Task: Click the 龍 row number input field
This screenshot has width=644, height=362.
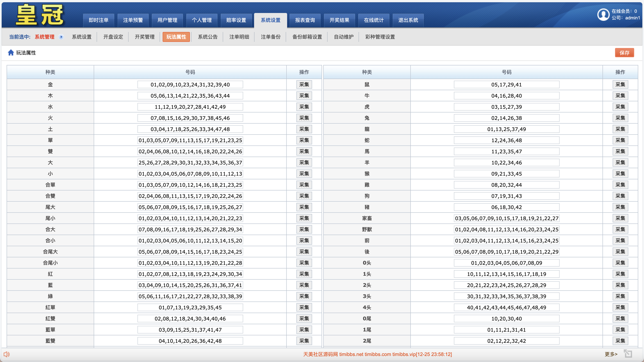Action: [506, 129]
